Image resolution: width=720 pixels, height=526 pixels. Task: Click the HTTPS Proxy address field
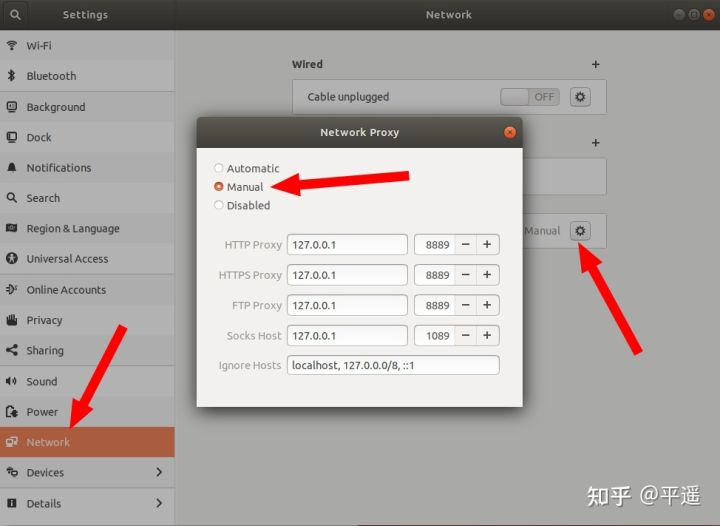tap(347, 275)
